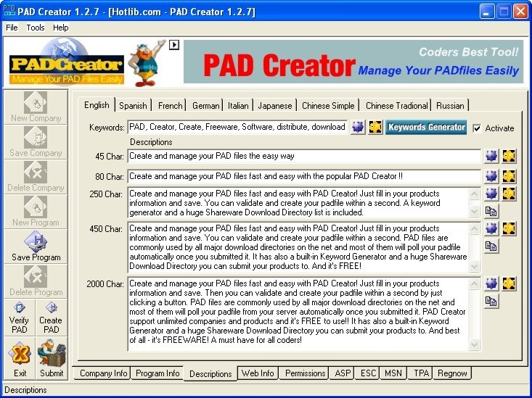This screenshot has width=532, height=398.
Task: Click the Exit X icon
Action: click(20, 355)
